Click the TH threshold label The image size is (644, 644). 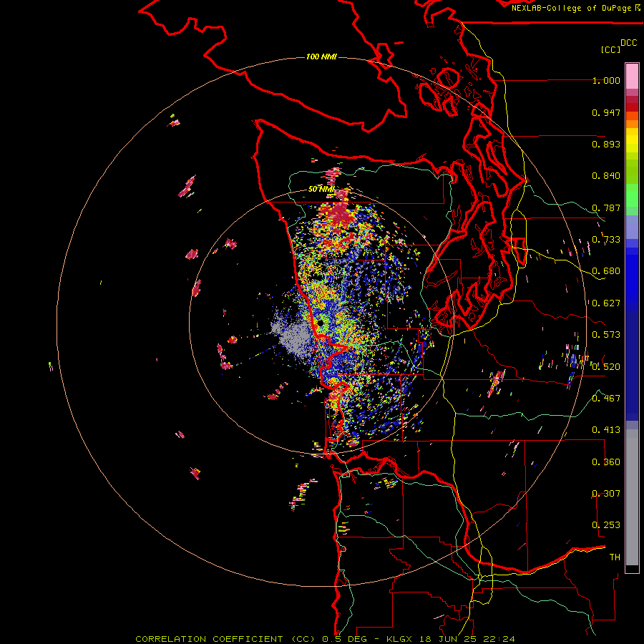point(615,557)
